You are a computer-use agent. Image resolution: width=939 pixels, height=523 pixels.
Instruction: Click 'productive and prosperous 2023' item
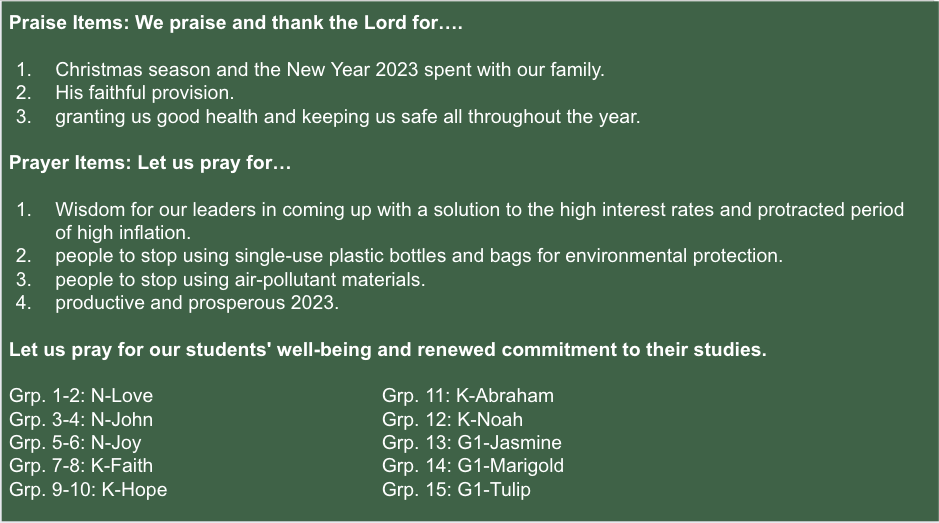pyautogui.click(x=197, y=303)
